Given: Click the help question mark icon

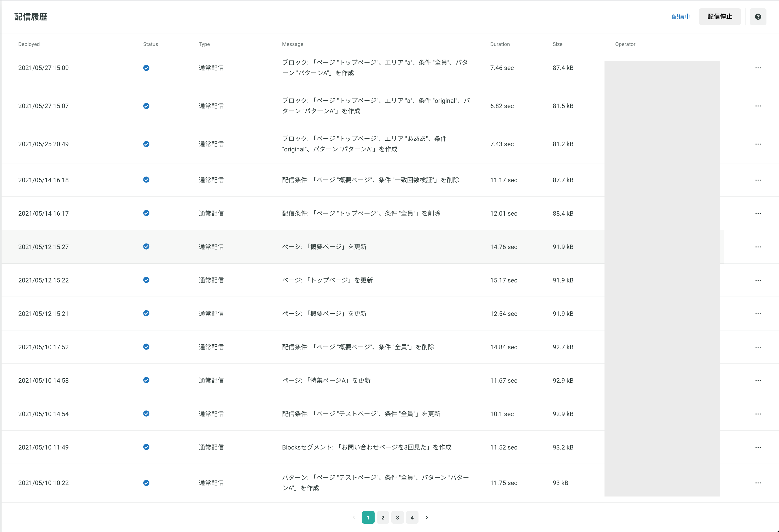Looking at the screenshot, I should pos(758,17).
